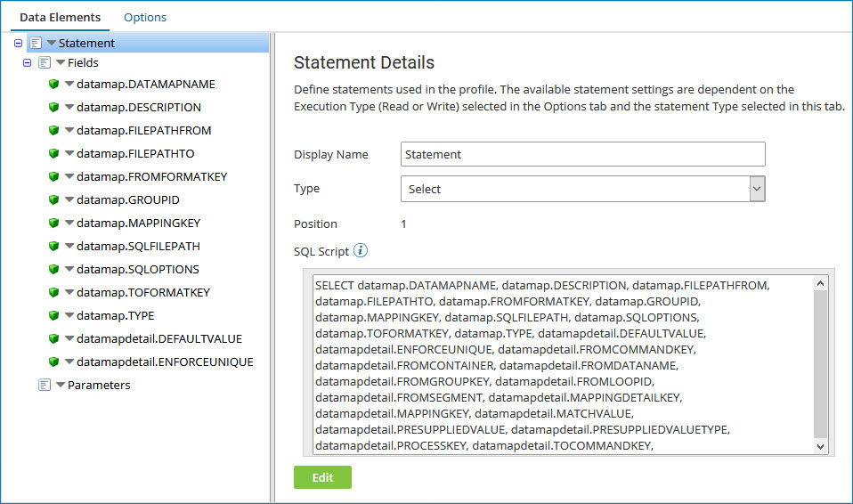The width and height of the screenshot is (853, 504).
Task: Click green cube icon for datamapdetail.DEFAULTVALUE
Action: (x=53, y=338)
